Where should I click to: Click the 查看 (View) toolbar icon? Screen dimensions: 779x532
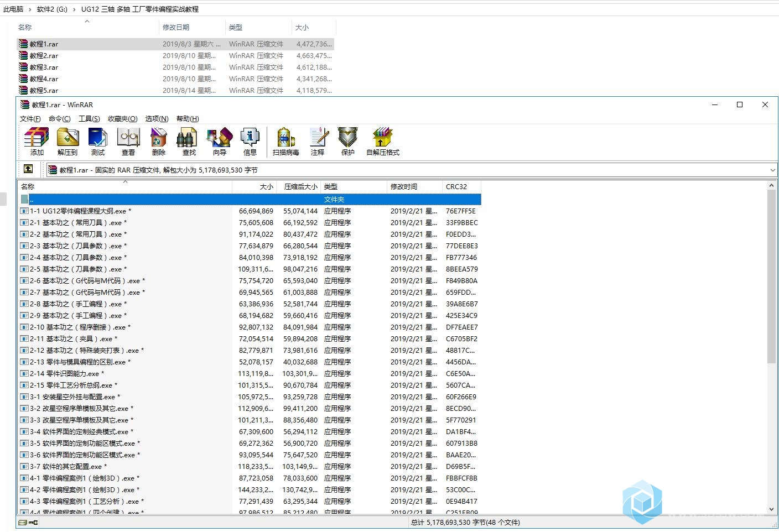point(128,142)
